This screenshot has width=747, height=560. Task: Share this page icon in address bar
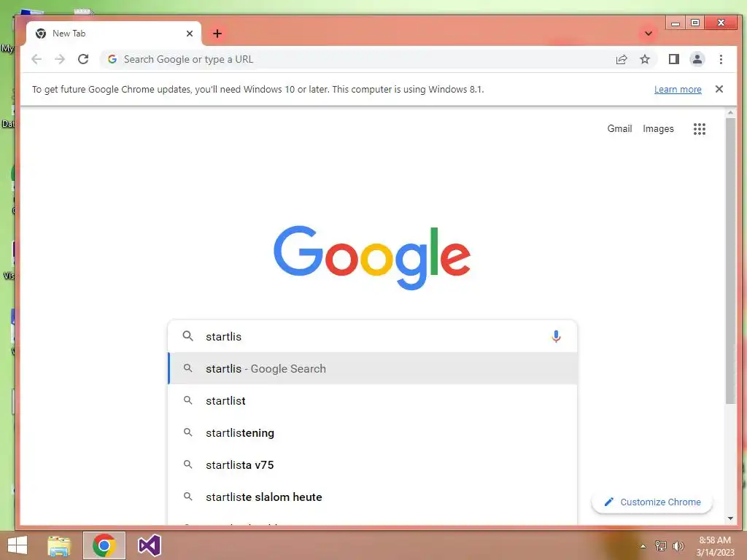(622, 59)
